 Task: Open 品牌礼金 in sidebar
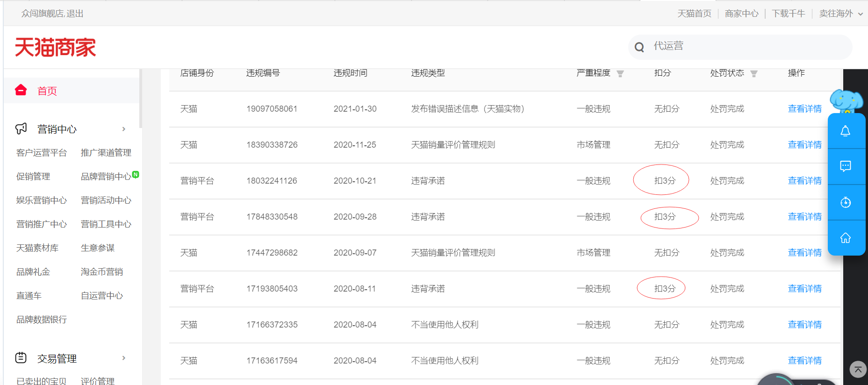(33, 272)
